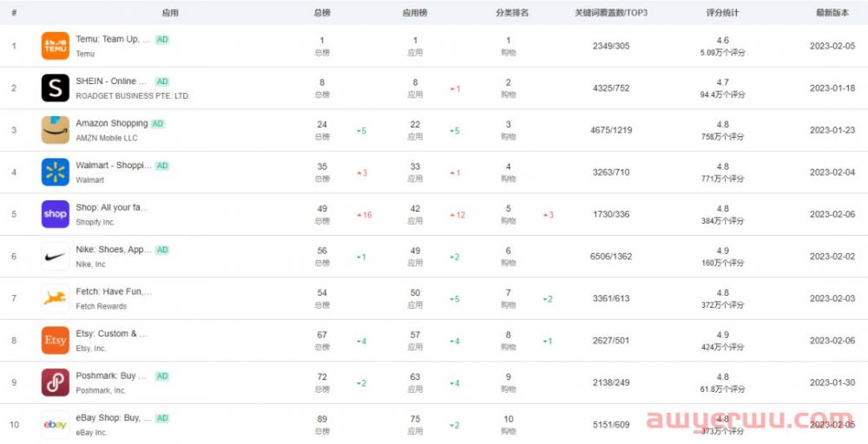Open the purple Shop app icon
Screen dimensions: 868x444
click(x=56, y=214)
